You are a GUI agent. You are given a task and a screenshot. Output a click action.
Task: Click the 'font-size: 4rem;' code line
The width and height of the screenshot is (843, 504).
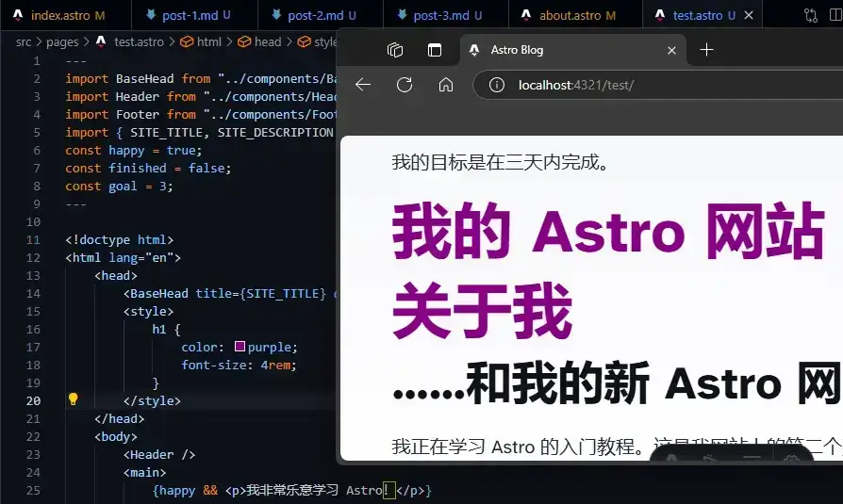pos(239,365)
